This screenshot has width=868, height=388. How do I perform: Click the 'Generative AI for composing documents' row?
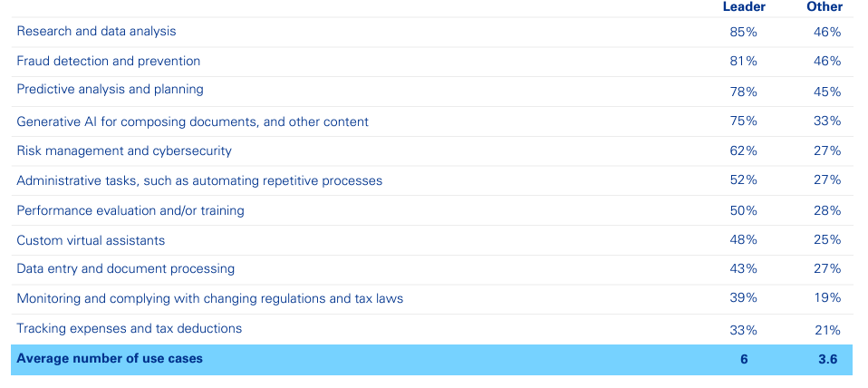coord(192,121)
